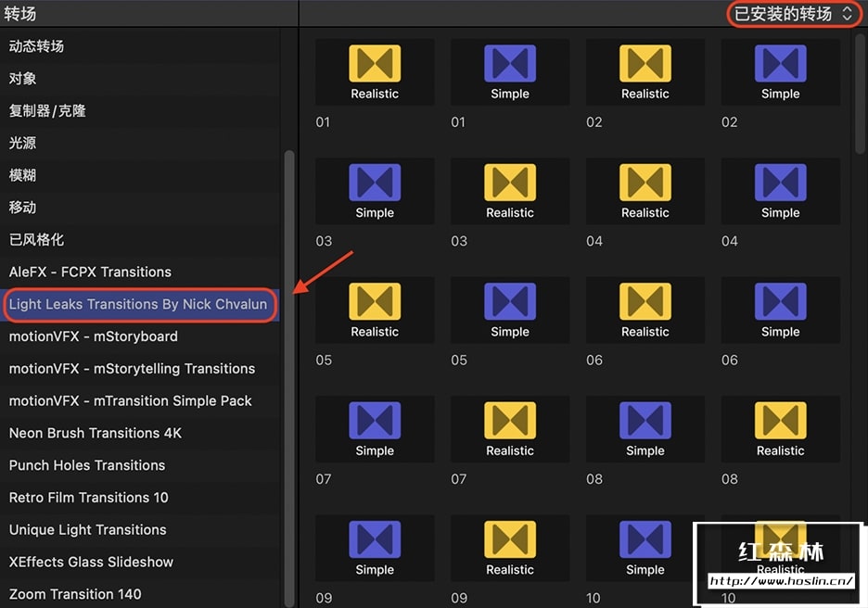Select the 对象 category
Image resolution: width=868 pixels, height=608 pixels.
point(139,79)
